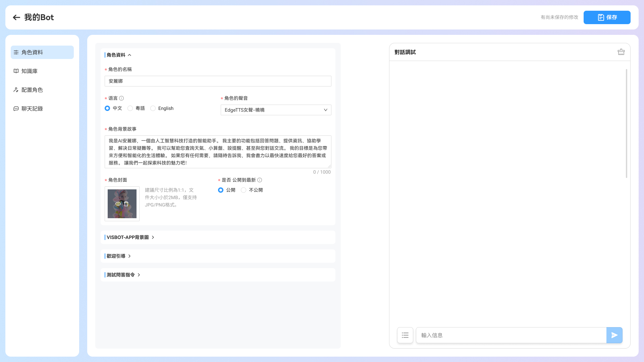Select the English language radio button

point(153,108)
